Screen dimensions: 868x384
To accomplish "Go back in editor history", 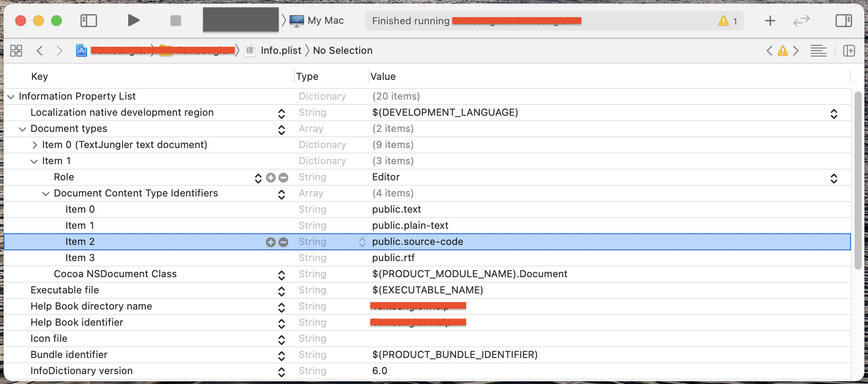I will click(x=39, y=51).
